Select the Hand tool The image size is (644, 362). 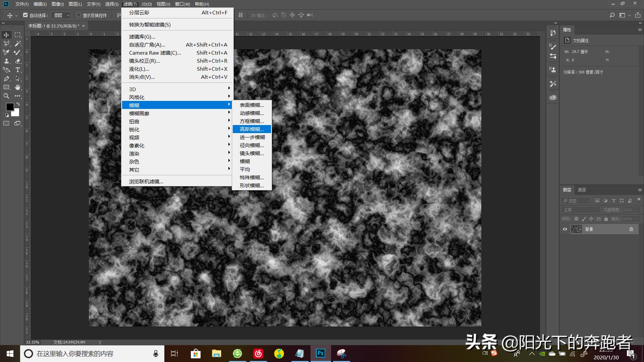[17, 87]
